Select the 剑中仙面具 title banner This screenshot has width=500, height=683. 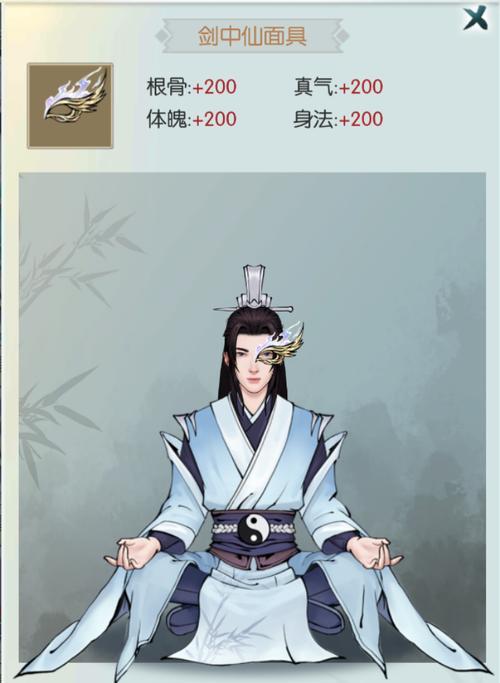coord(253,36)
